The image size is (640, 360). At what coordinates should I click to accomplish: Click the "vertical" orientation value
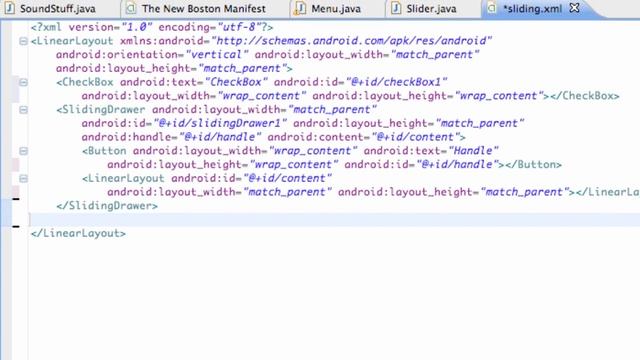point(217,55)
